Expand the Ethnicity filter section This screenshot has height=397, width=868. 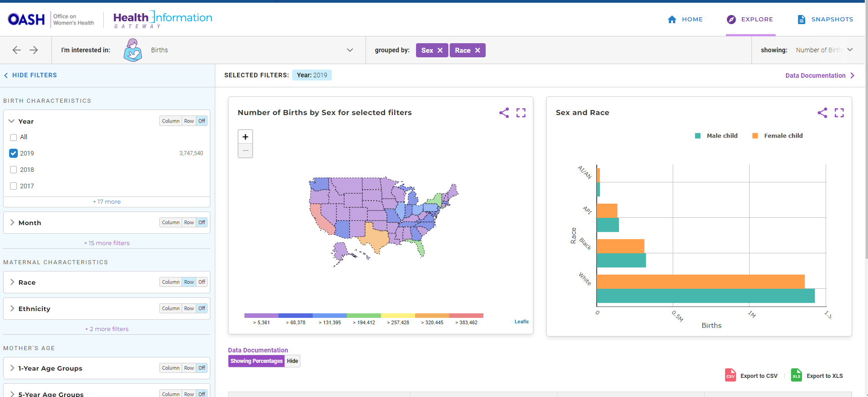(12, 308)
